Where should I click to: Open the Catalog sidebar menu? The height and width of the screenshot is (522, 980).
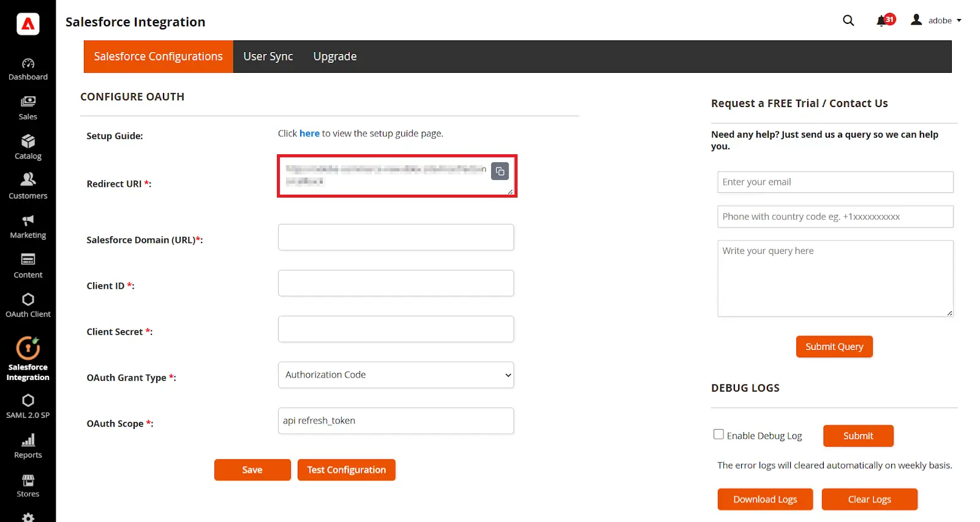(x=28, y=147)
